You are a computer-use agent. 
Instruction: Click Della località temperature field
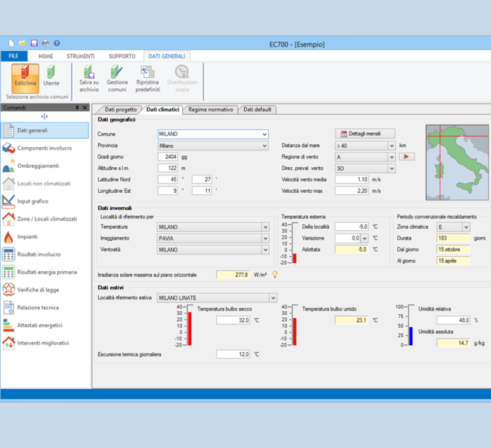click(351, 227)
